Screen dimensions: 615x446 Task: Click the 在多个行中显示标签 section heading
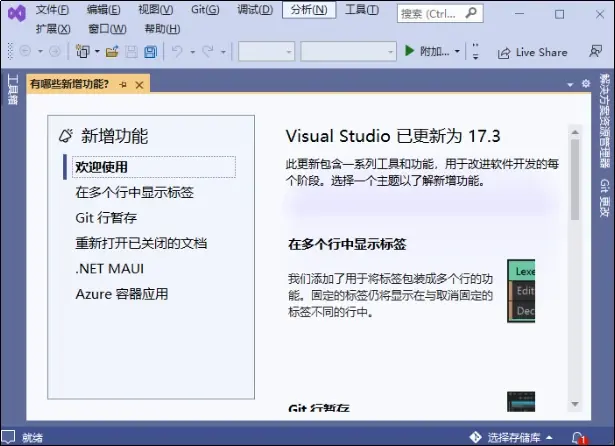(347, 244)
